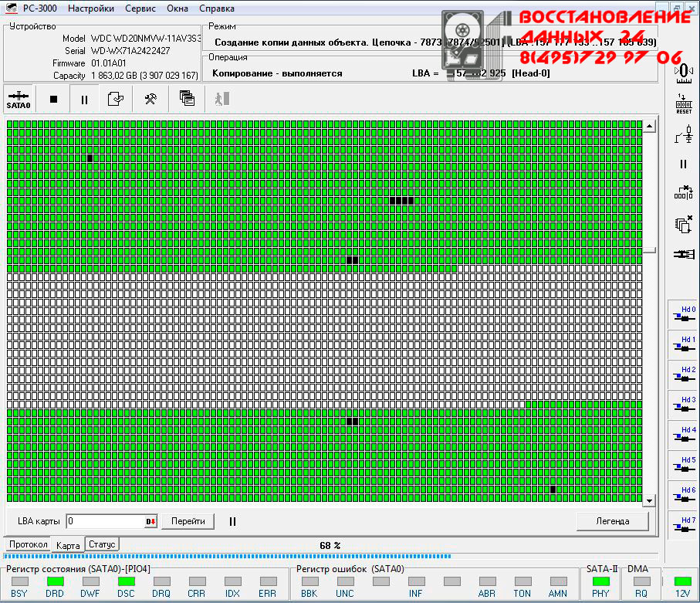Viewport: 700px width, 603px height.
Task: Click the pause icon next to Перейти
Action: 232,522
